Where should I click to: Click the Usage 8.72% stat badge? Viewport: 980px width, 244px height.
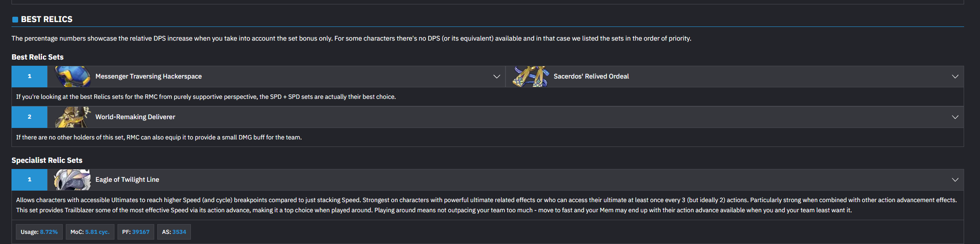click(39, 232)
